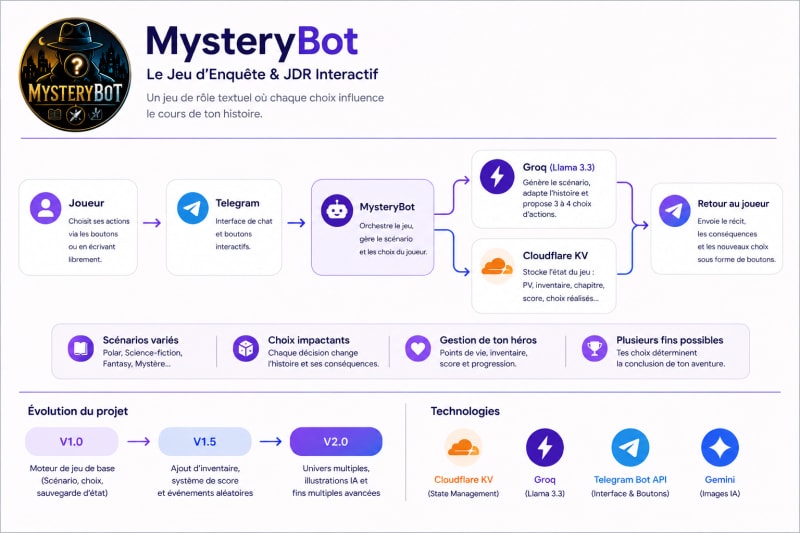Screen dimensions: 800x533
Task: Click the Joueur user avatar icon
Action: click(45, 208)
